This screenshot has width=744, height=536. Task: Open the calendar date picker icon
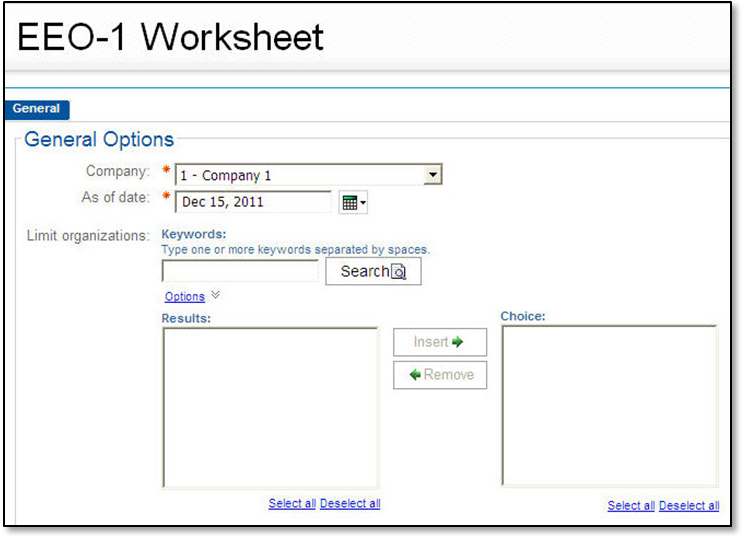tap(349, 203)
